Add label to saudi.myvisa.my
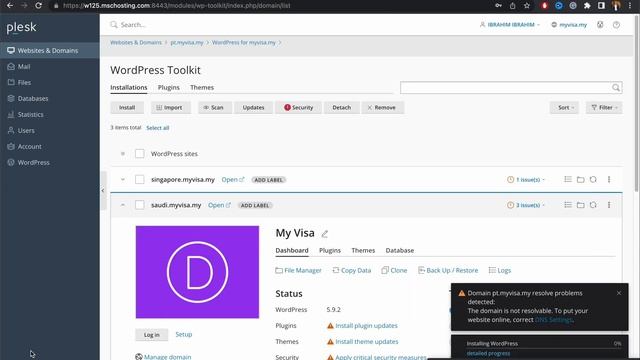640x360 pixels. tap(255, 205)
